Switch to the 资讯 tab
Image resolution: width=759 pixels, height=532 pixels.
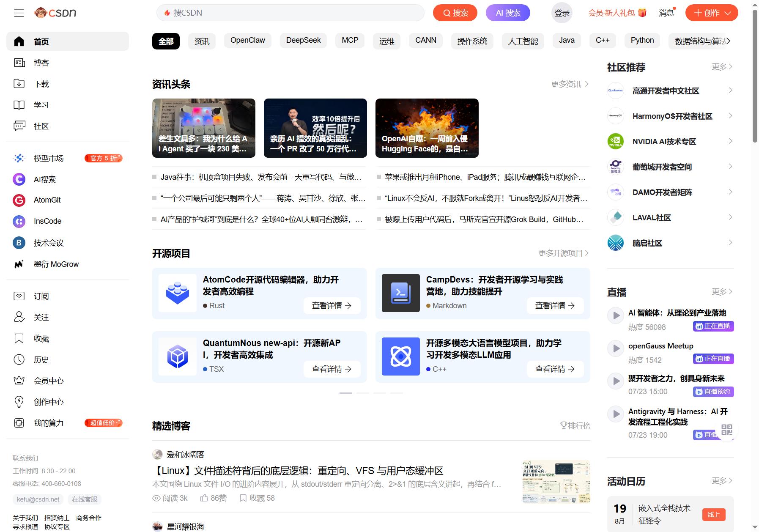click(x=202, y=41)
